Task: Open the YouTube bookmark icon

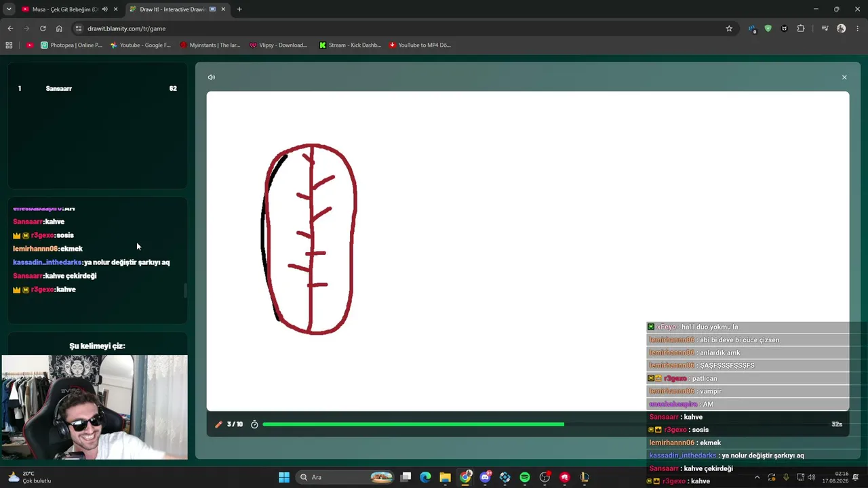Action: tap(30, 45)
